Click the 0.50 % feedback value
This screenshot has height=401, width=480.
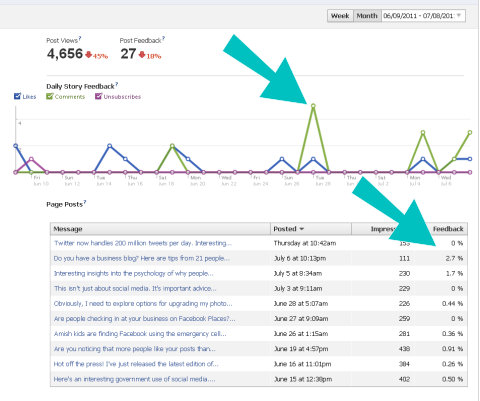452,379
